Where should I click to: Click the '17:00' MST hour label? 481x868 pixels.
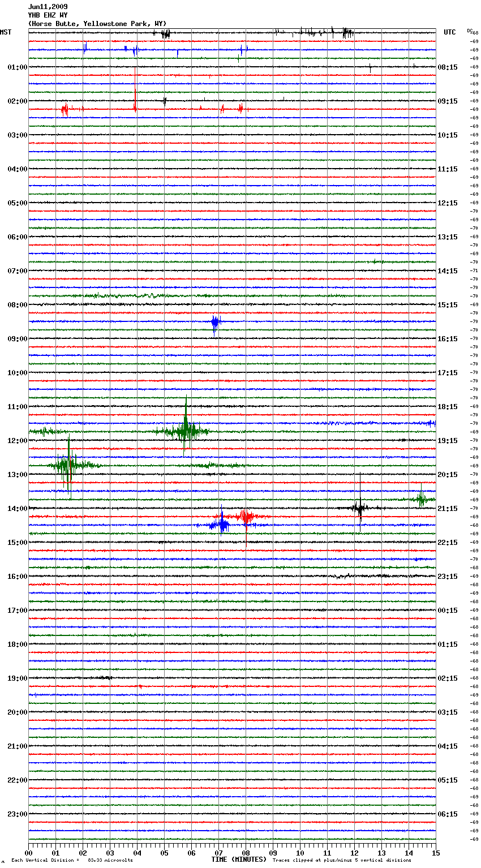point(18,611)
